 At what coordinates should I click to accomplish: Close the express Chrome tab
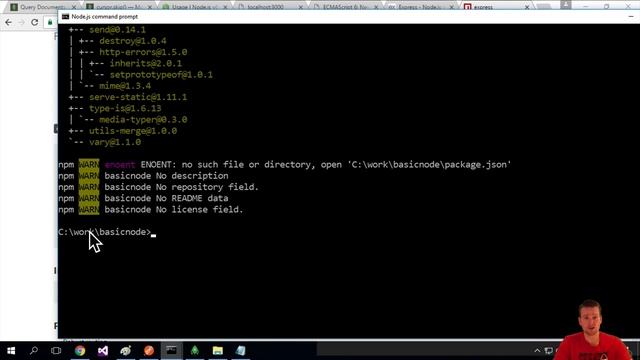[x=527, y=7]
